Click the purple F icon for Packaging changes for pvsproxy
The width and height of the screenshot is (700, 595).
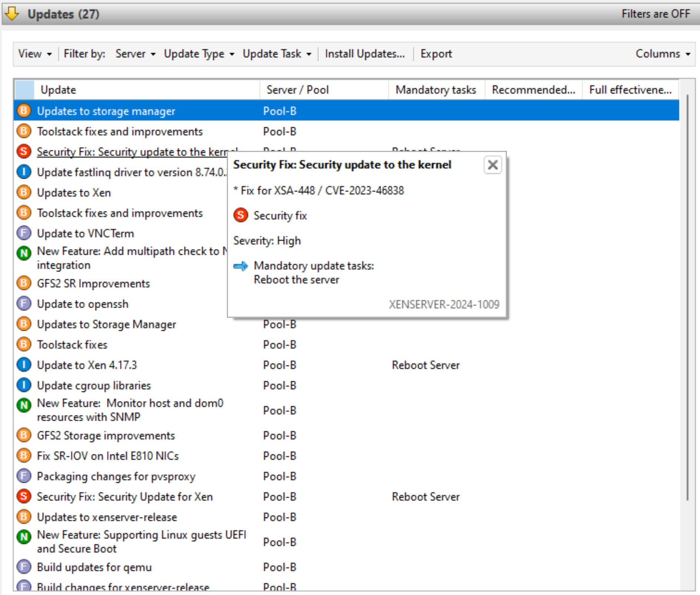[x=24, y=476]
